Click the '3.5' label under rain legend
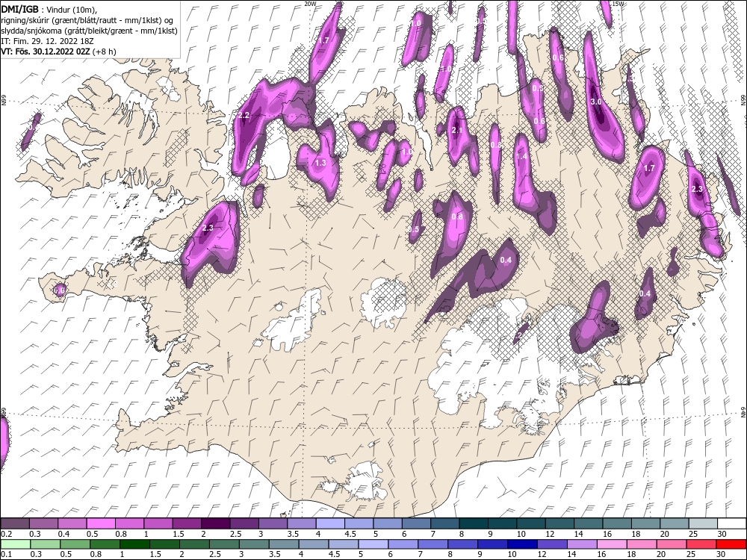Viewport: 747px width, 560px height. pos(274,555)
